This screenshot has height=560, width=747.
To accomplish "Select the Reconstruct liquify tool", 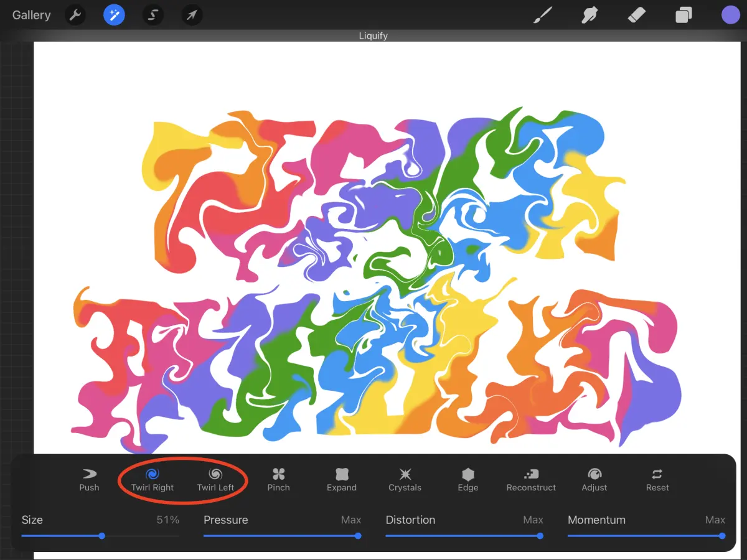I will pyautogui.click(x=531, y=480).
